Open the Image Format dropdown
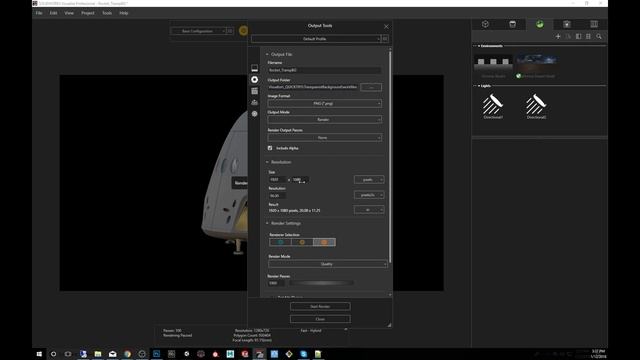The height and width of the screenshot is (360, 640). 324,103
